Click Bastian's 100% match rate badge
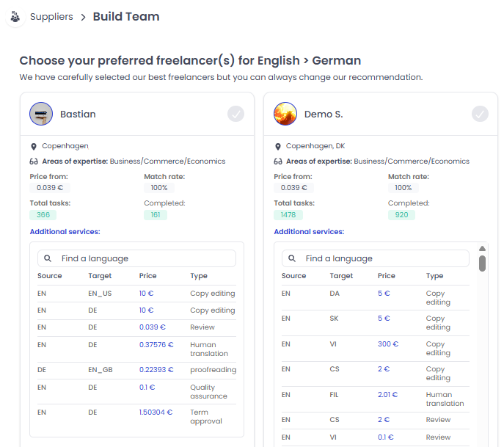Viewport: 504px width, 447px height. pos(159,188)
